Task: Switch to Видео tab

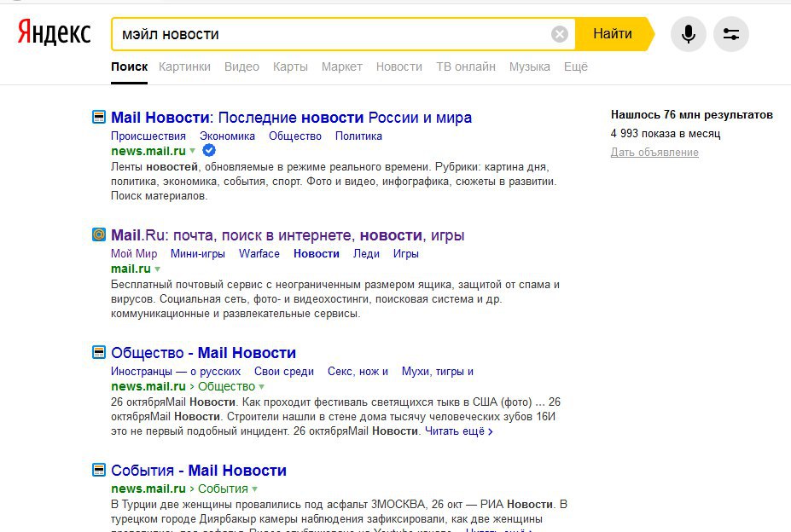Action: tap(241, 66)
